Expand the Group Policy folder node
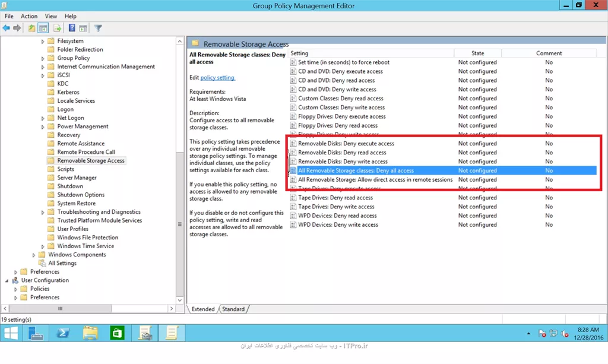This screenshot has width=608, height=364. (x=43, y=58)
